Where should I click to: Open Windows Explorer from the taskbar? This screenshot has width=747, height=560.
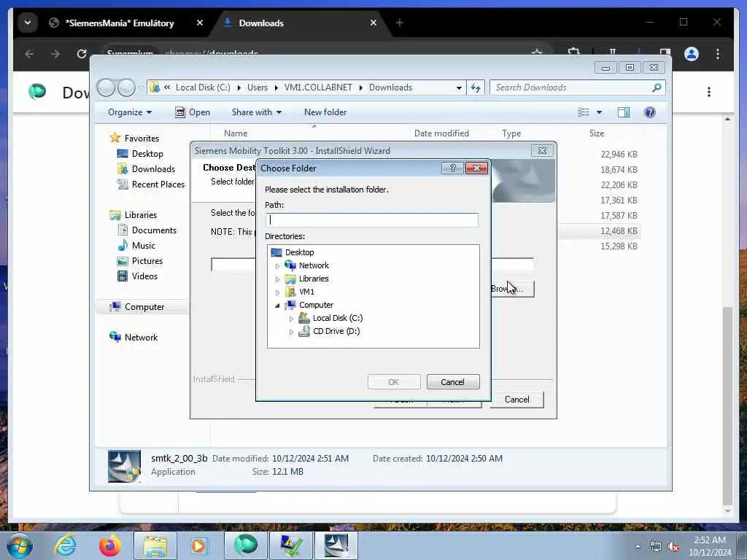(155, 545)
